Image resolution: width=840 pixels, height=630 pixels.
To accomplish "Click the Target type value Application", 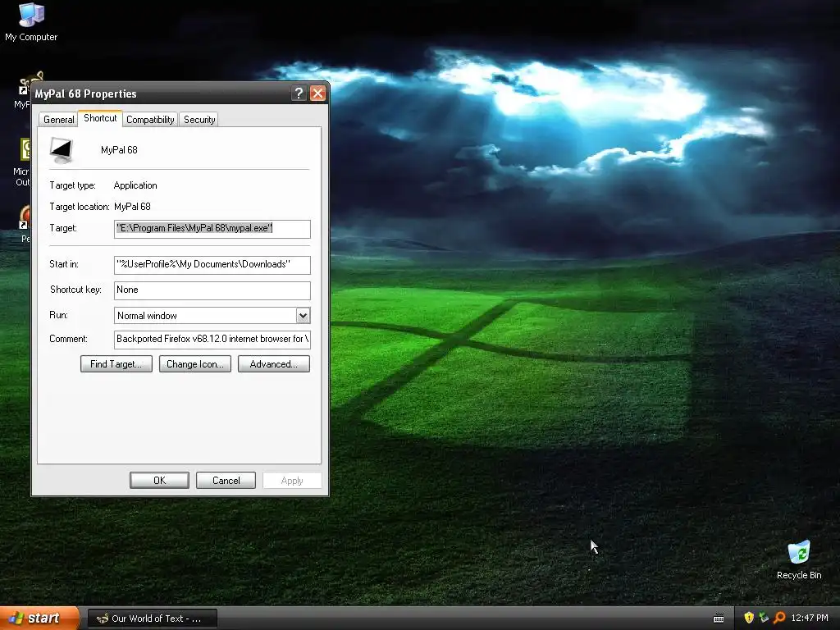I will click(x=135, y=185).
